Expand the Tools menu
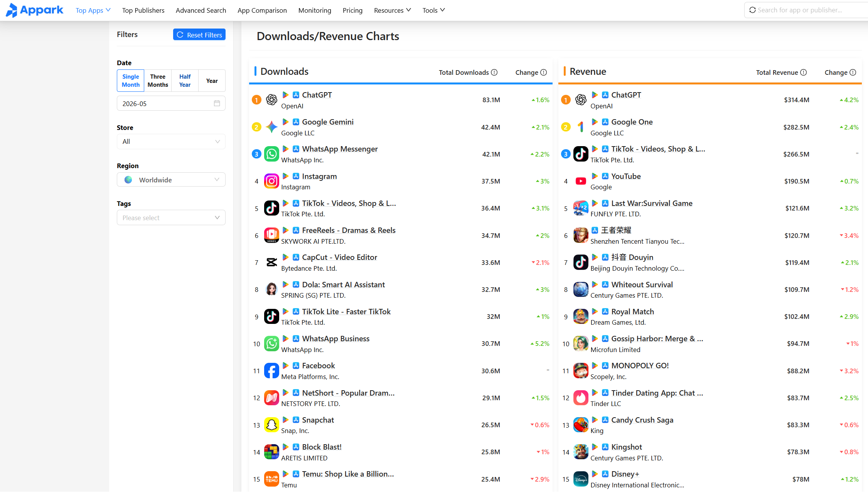The height and width of the screenshot is (492, 868). tap(434, 10)
